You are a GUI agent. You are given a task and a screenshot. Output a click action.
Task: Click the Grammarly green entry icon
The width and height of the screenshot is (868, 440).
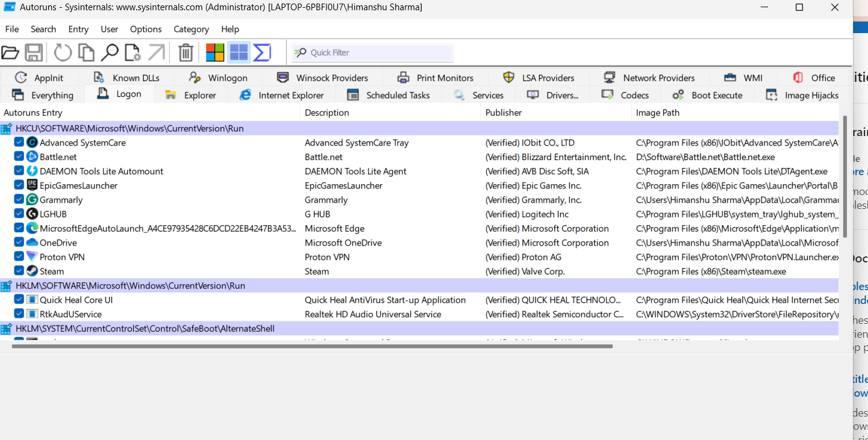point(32,200)
